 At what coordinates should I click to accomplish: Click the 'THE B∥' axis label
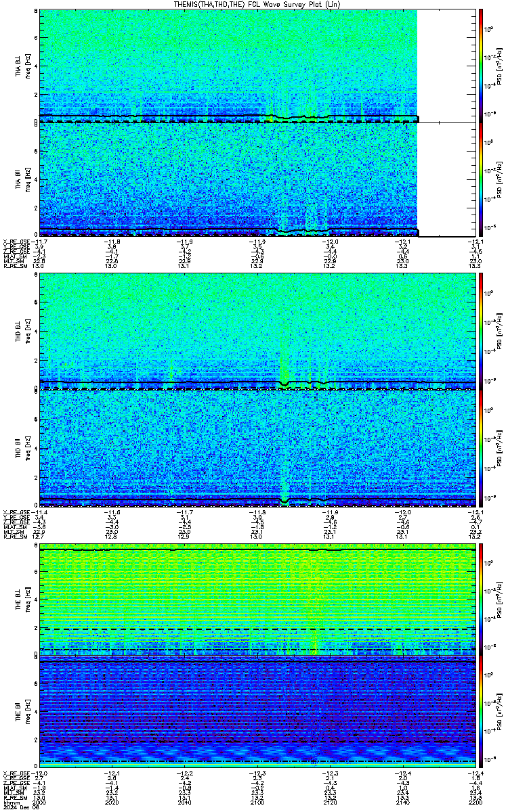pyautogui.click(x=19, y=713)
